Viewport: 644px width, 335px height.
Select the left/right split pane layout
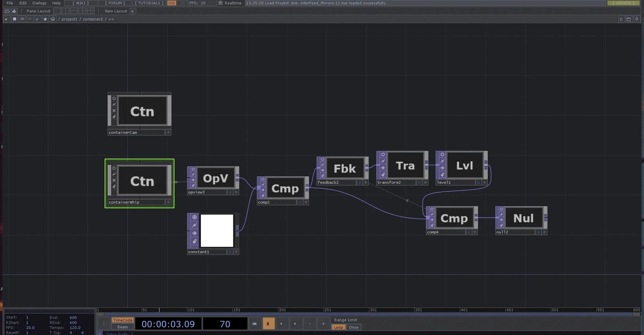[x=65, y=11]
